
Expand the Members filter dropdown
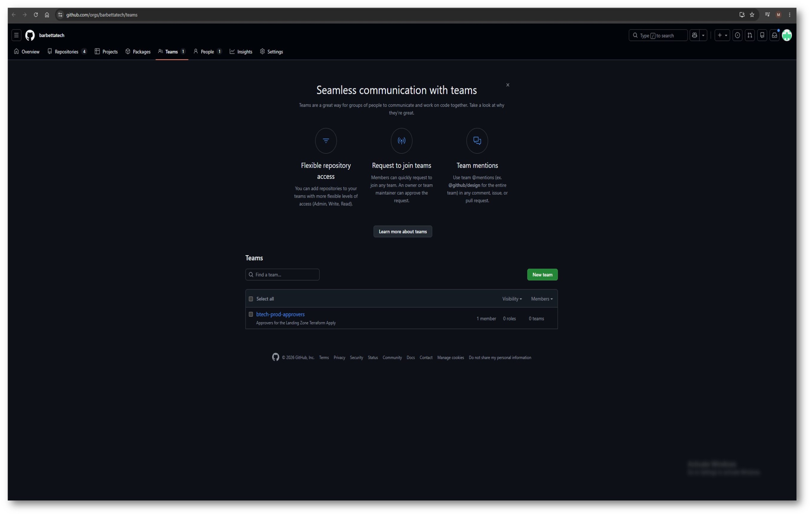coord(541,299)
